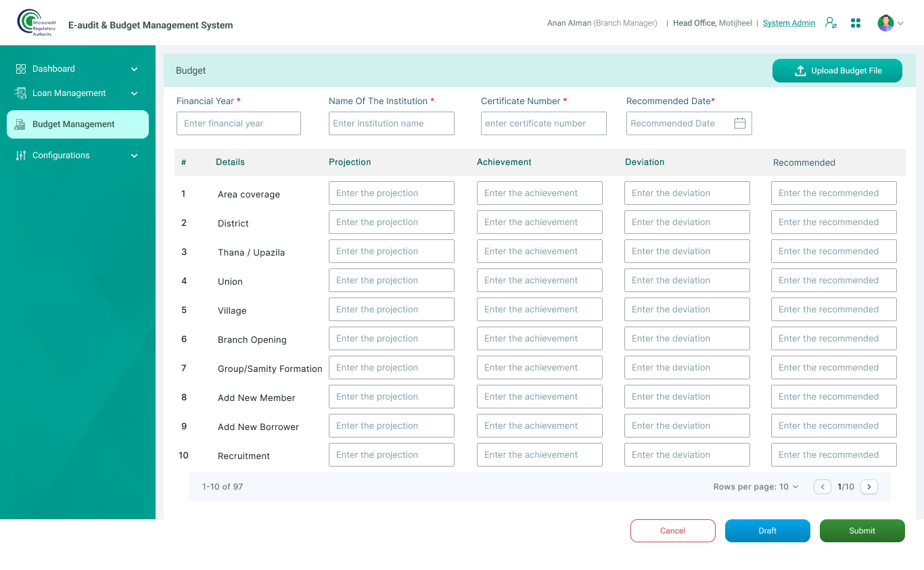Click the Loan Management sidebar icon
The height and width of the screenshot is (570, 924).
pyautogui.click(x=21, y=93)
